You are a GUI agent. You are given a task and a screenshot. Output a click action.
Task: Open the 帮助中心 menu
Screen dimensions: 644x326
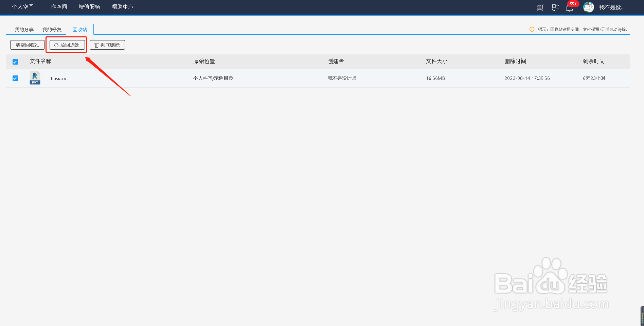click(123, 7)
